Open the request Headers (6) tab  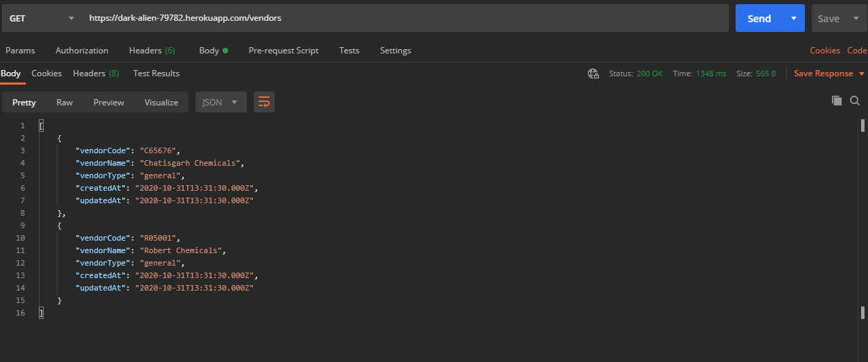(152, 51)
